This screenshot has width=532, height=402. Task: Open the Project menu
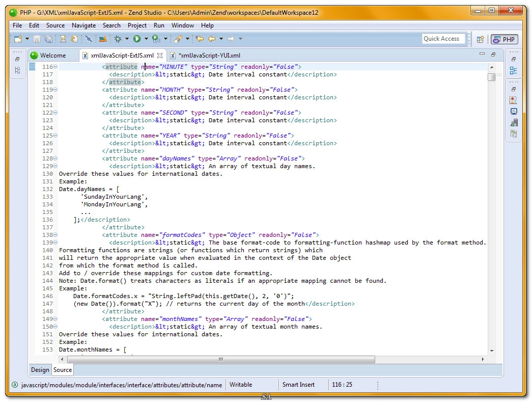pyautogui.click(x=137, y=25)
